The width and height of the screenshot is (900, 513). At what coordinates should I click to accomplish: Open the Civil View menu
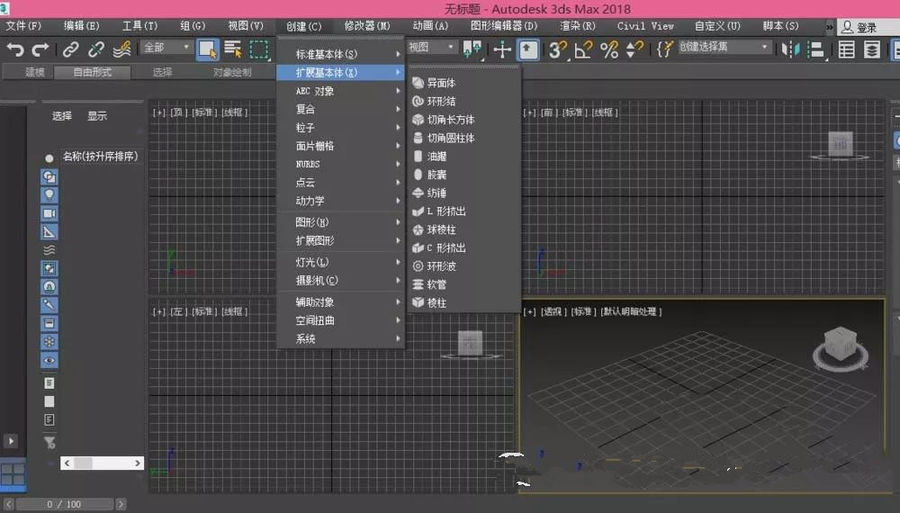[x=645, y=26]
